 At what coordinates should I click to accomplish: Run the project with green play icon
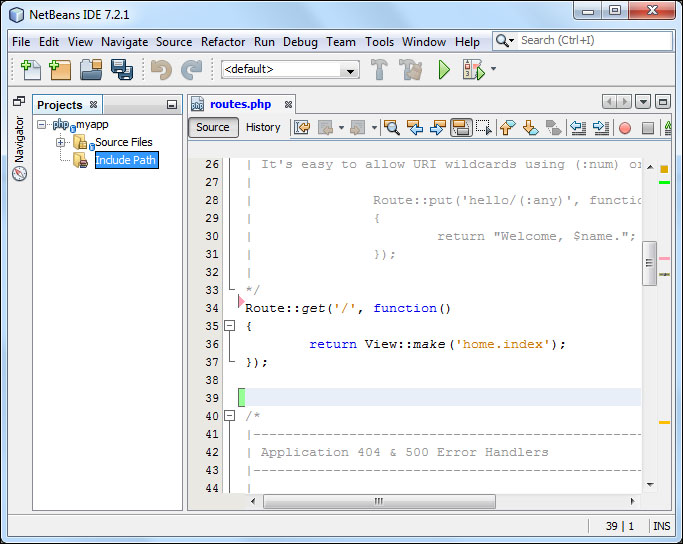(x=444, y=70)
